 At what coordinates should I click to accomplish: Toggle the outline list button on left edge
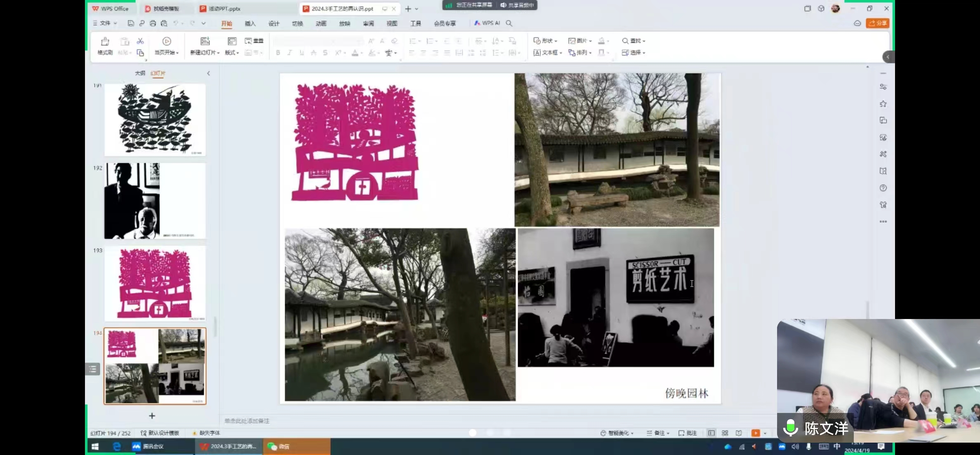(x=92, y=369)
